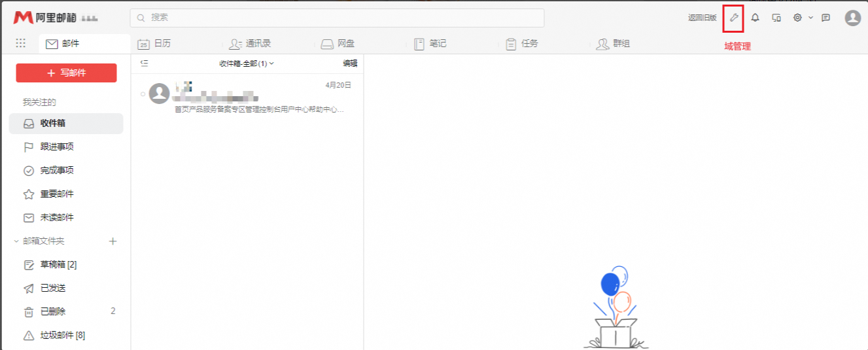
Task: Open the 垃圾邮件 folder
Action: tap(62, 336)
